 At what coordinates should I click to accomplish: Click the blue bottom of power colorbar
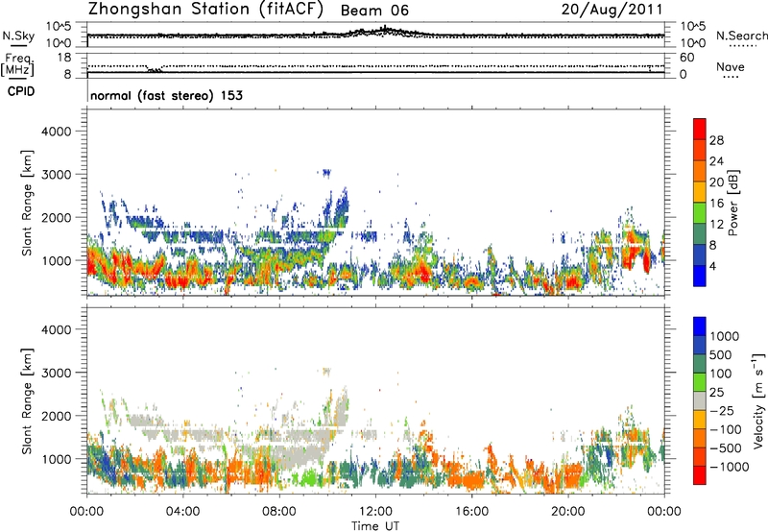[x=700, y=276]
